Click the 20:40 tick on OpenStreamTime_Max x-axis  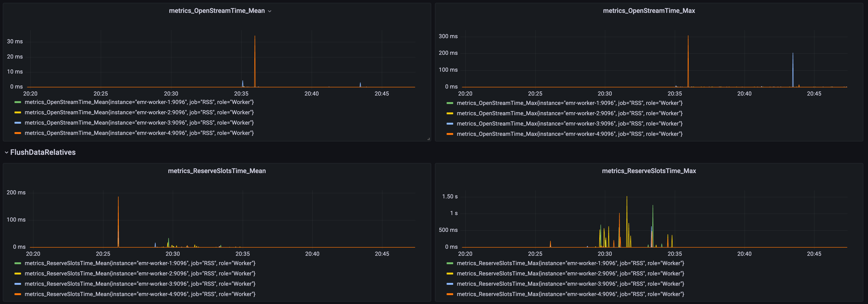point(744,94)
